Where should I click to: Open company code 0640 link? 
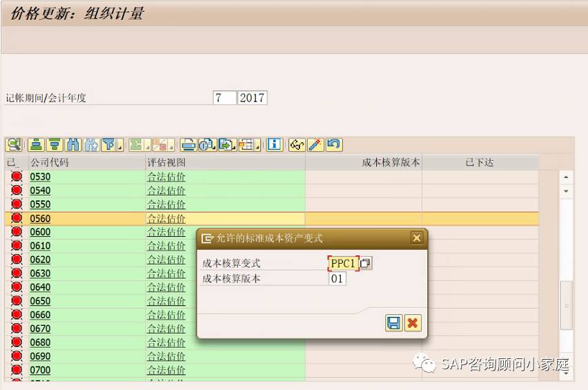pos(40,288)
